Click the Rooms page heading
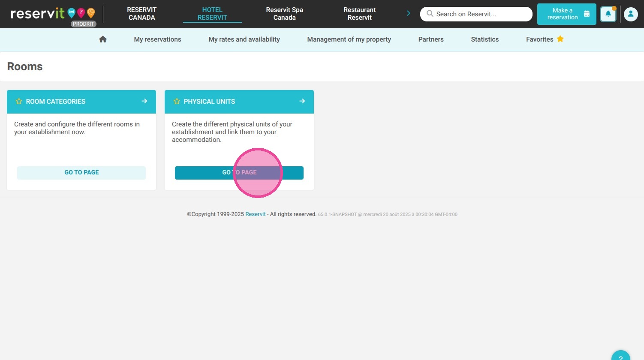644x360 pixels. pyautogui.click(x=25, y=66)
